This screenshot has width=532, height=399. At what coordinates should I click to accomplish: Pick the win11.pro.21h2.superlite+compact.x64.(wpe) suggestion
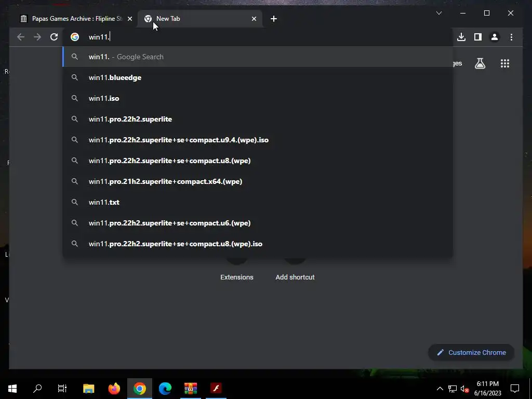pos(258,181)
